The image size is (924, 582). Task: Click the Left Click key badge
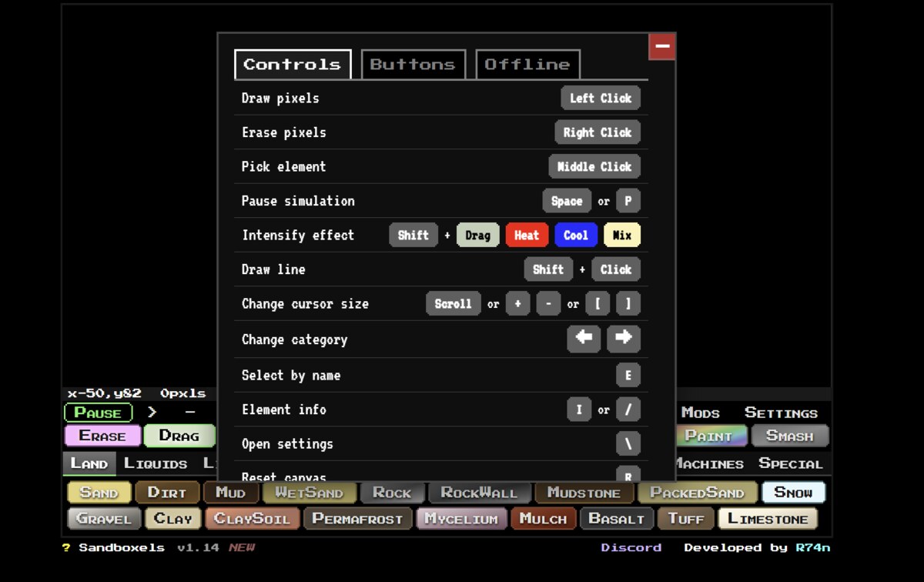pos(601,98)
